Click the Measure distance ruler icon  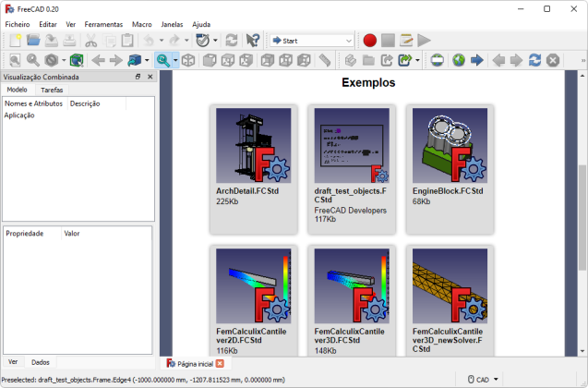pos(325,60)
